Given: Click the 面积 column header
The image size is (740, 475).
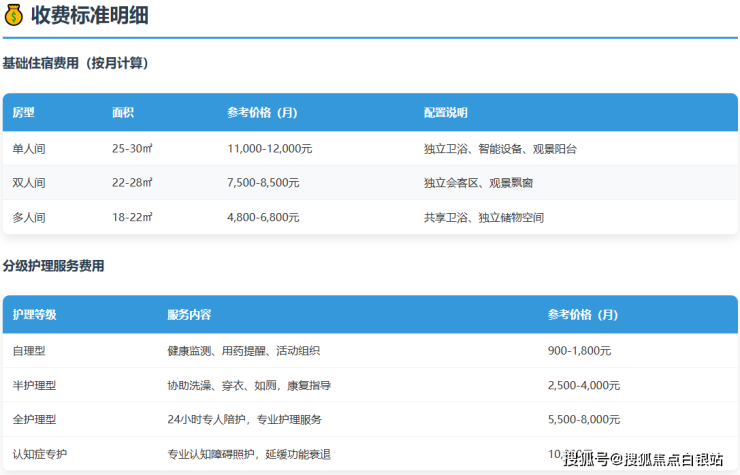Looking at the screenshot, I should (123, 113).
